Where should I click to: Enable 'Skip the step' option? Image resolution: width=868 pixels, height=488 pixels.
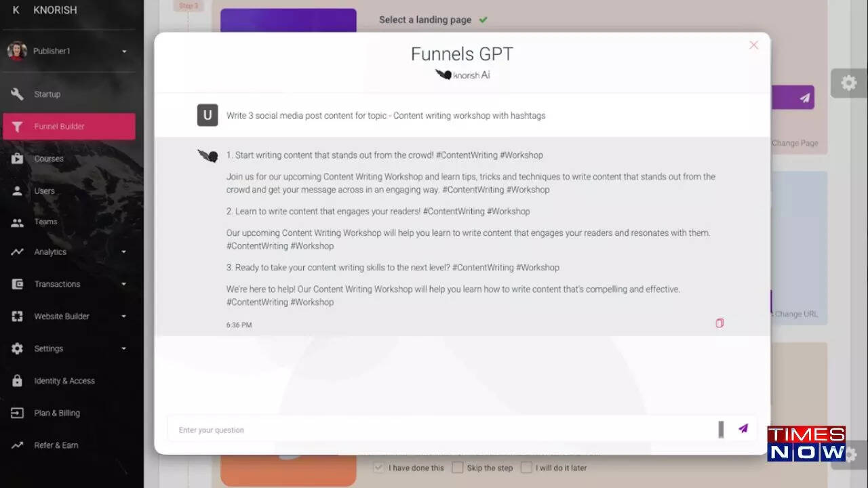click(x=458, y=467)
